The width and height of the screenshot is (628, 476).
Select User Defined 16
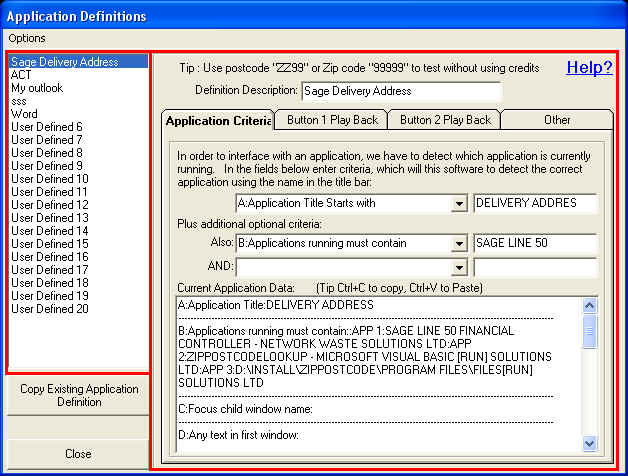coord(78,257)
